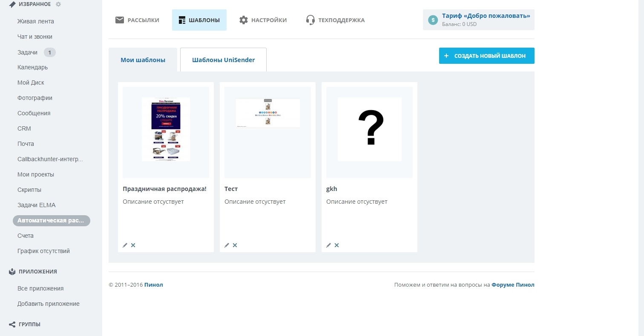This screenshot has height=336, width=644.
Task: Open the Тариф «Добро пожаловать» link
Action: pos(486,16)
